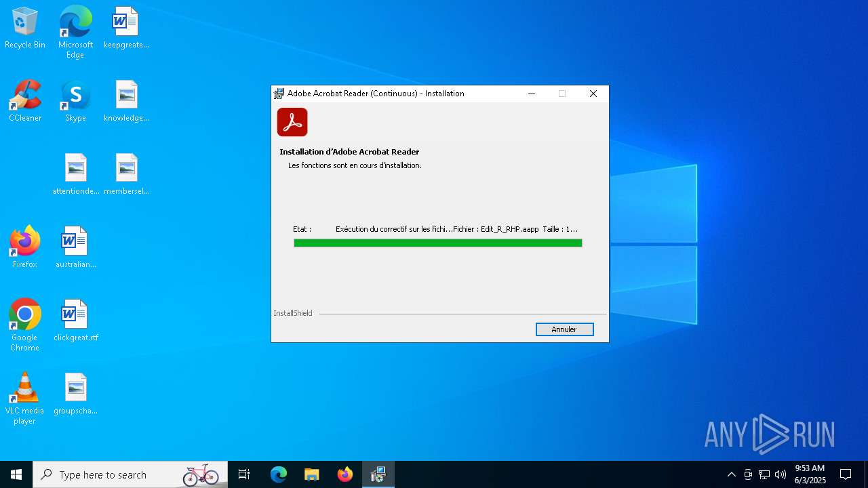The width and height of the screenshot is (868, 488).
Task: Select the clickgreat.rtf file on desktop
Action: 75,321
